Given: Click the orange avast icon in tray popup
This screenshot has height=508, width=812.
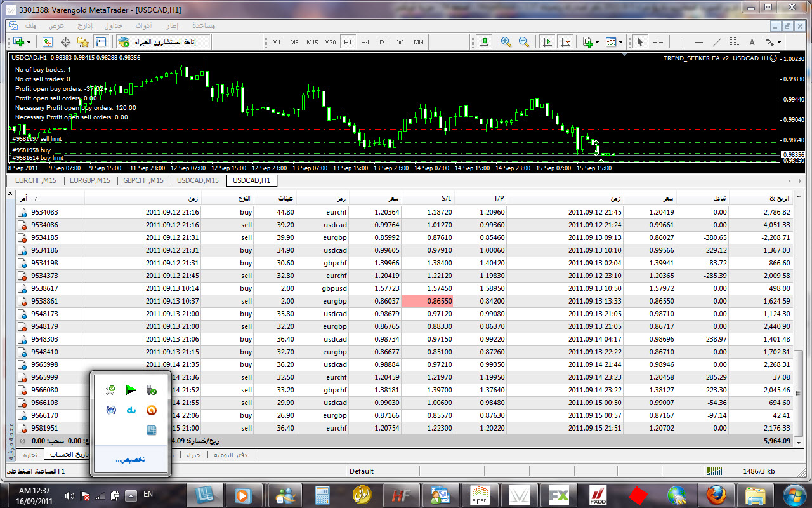Looking at the screenshot, I should click(x=151, y=410).
